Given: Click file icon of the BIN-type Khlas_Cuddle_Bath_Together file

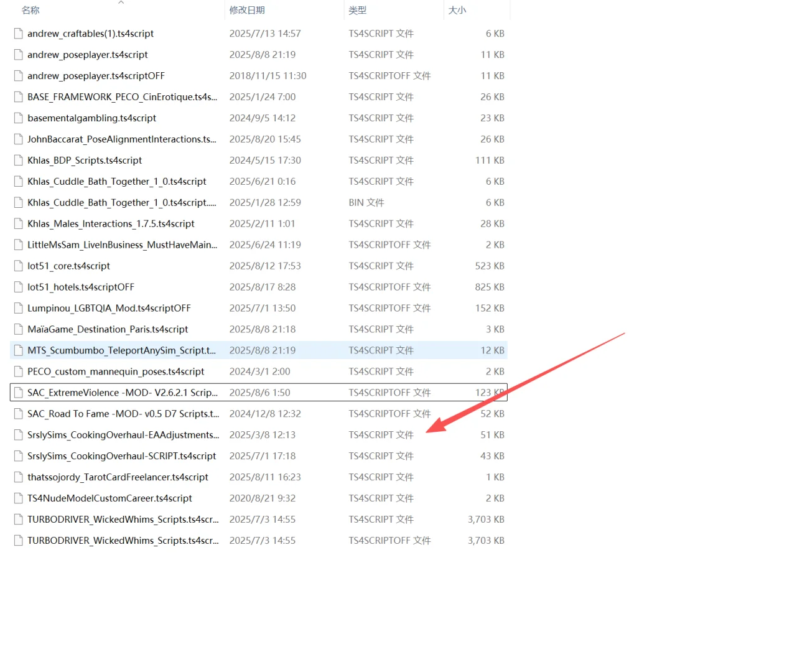Looking at the screenshot, I should coord(19,203).
